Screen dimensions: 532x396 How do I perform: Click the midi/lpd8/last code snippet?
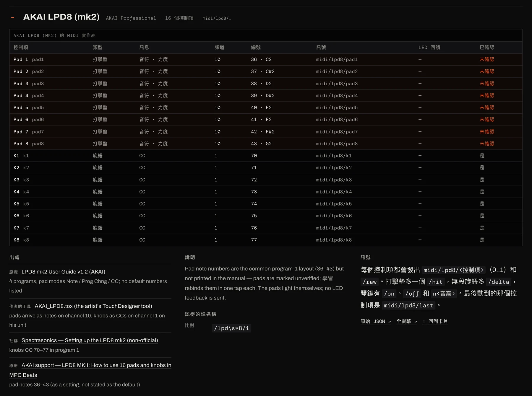408,305
